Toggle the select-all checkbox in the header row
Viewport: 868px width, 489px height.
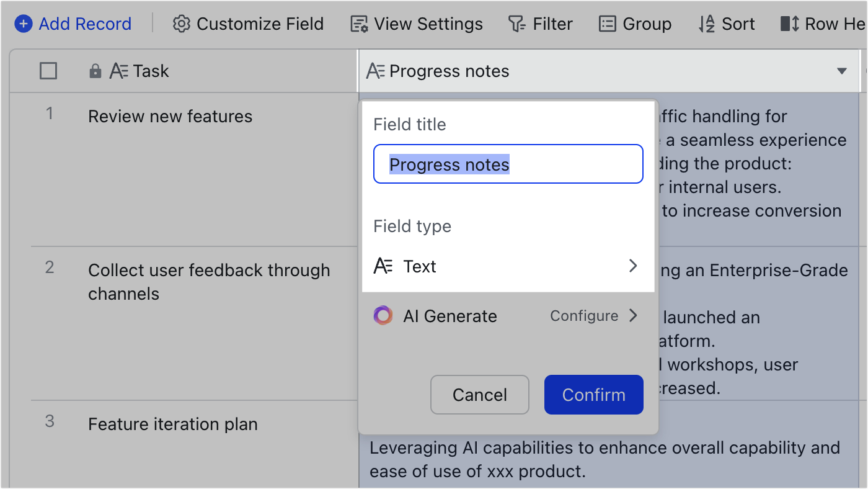[x=48, y=71]
